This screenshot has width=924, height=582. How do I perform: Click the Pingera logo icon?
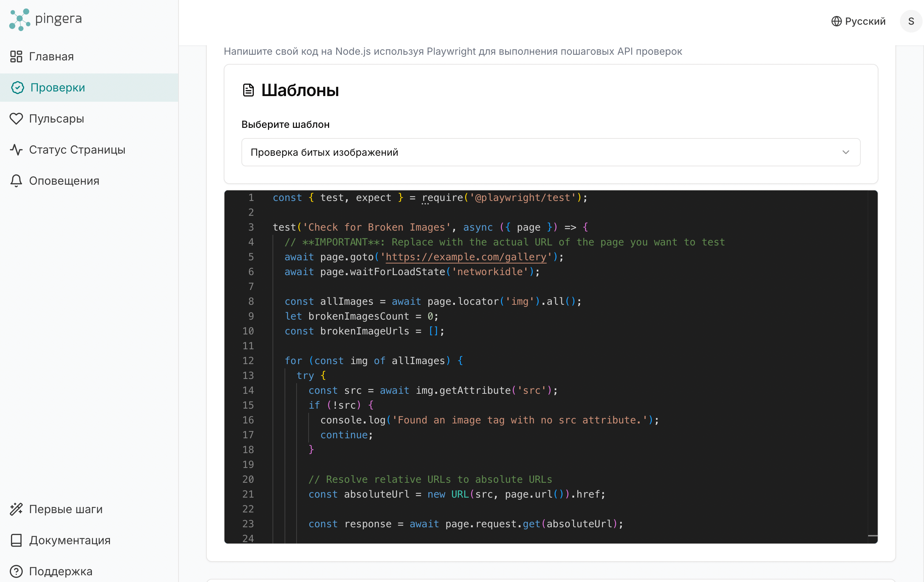(x=19, y=19)
